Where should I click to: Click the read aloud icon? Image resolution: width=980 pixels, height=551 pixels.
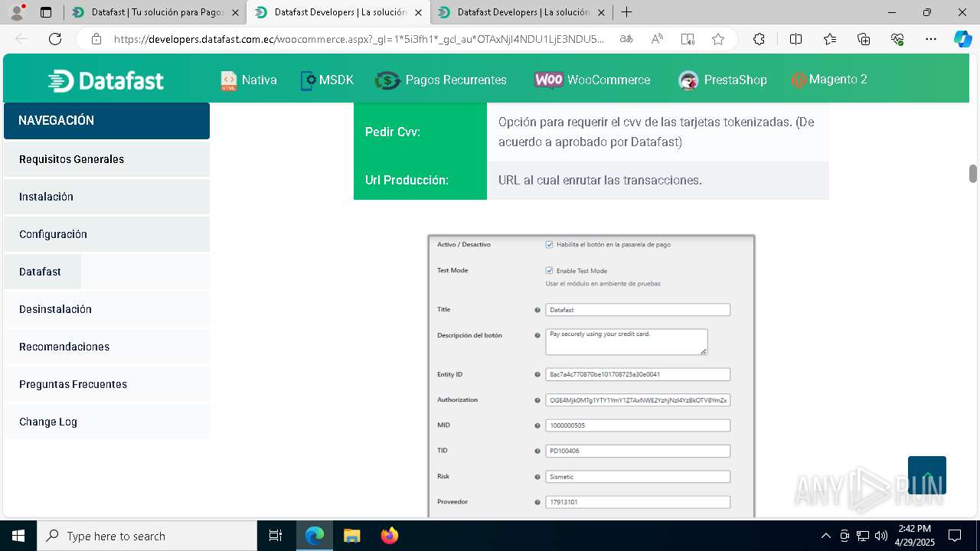(x=657, y=39)
